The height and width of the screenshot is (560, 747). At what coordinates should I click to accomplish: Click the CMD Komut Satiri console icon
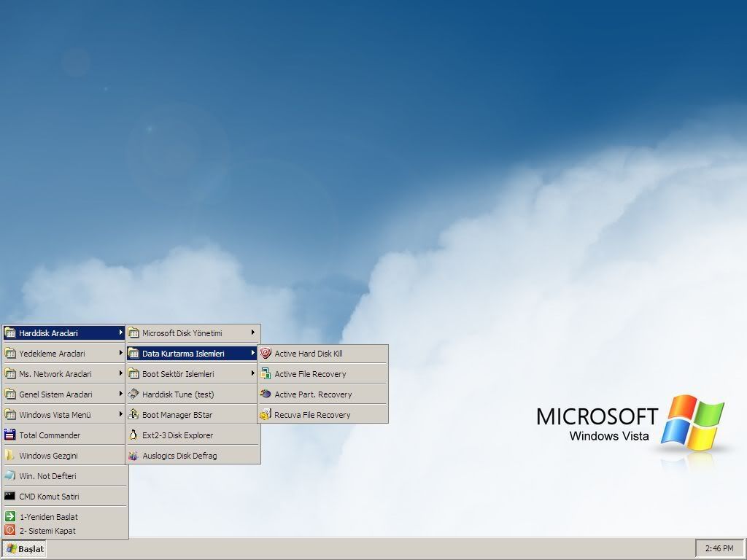(x=10, y=496)
